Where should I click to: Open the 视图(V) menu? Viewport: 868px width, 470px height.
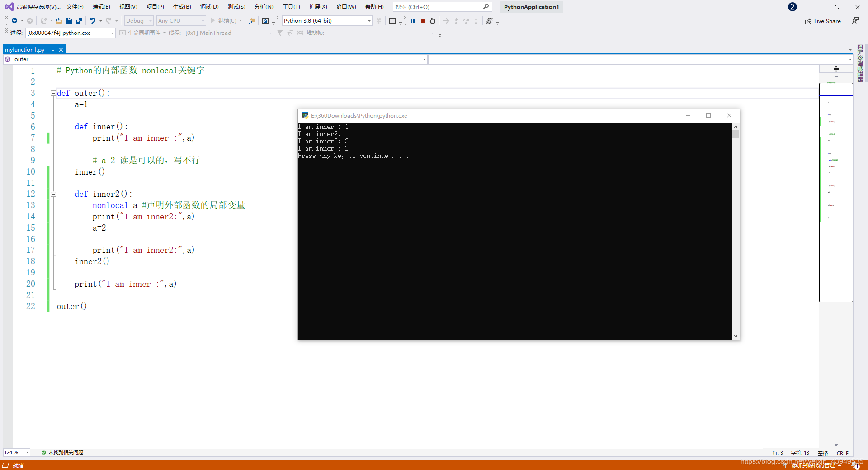[128, 7]
